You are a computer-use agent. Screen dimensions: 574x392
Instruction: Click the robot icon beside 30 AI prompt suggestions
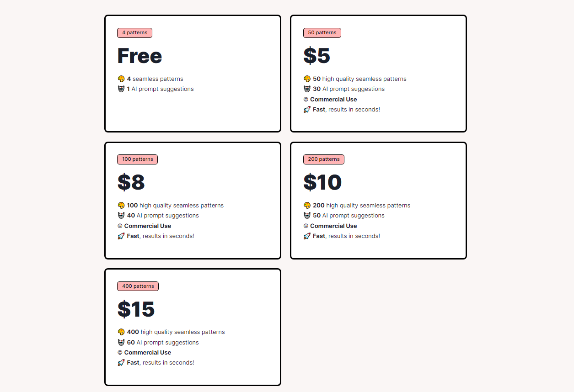point(307,89)
